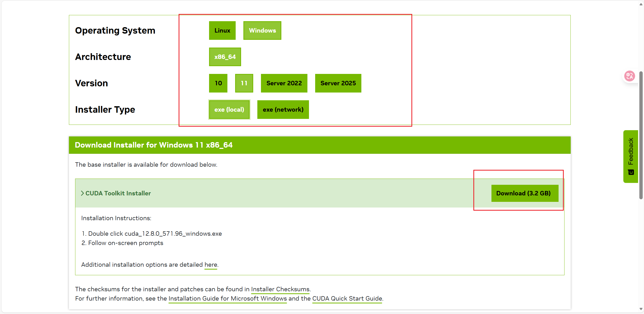644x314 pixels.
Task: Click the scrollbar up arrow
Action: 641,4
